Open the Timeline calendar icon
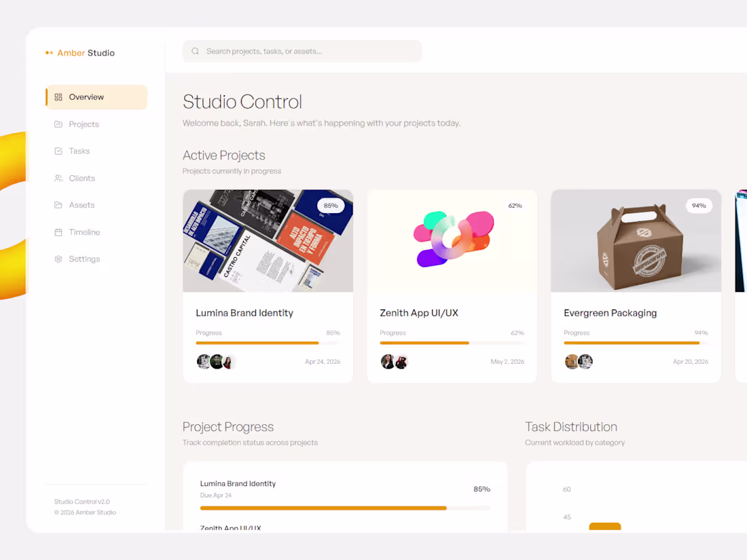 click(58, 231)
